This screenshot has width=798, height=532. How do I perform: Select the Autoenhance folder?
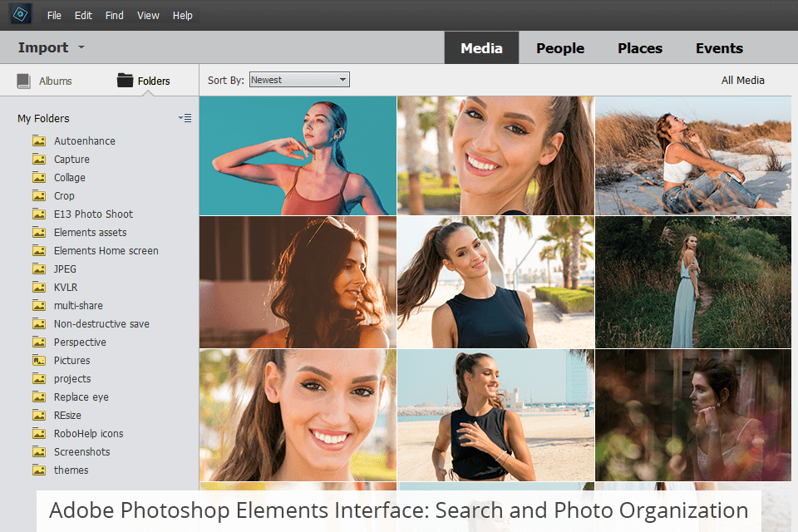[85, 141]
